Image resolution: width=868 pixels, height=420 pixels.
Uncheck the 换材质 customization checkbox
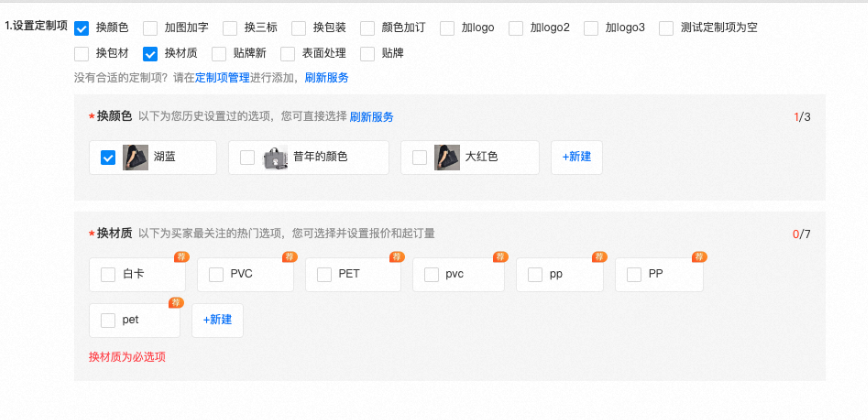(x=151, y=53)
